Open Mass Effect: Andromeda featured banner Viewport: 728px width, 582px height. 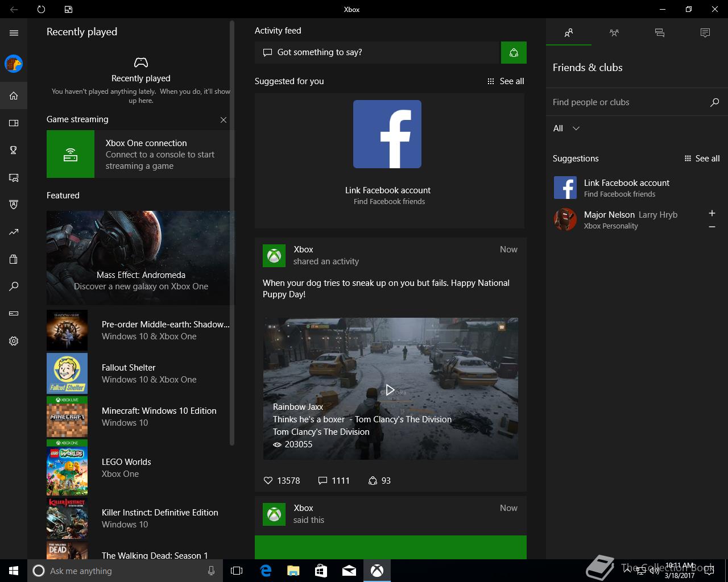click(x=138, y=258)
